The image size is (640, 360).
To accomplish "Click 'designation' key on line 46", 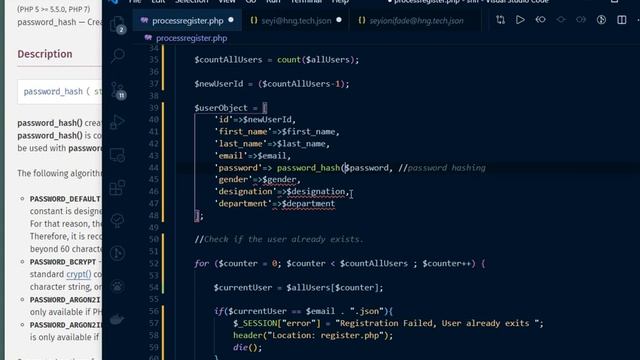I will coord(245,191).
